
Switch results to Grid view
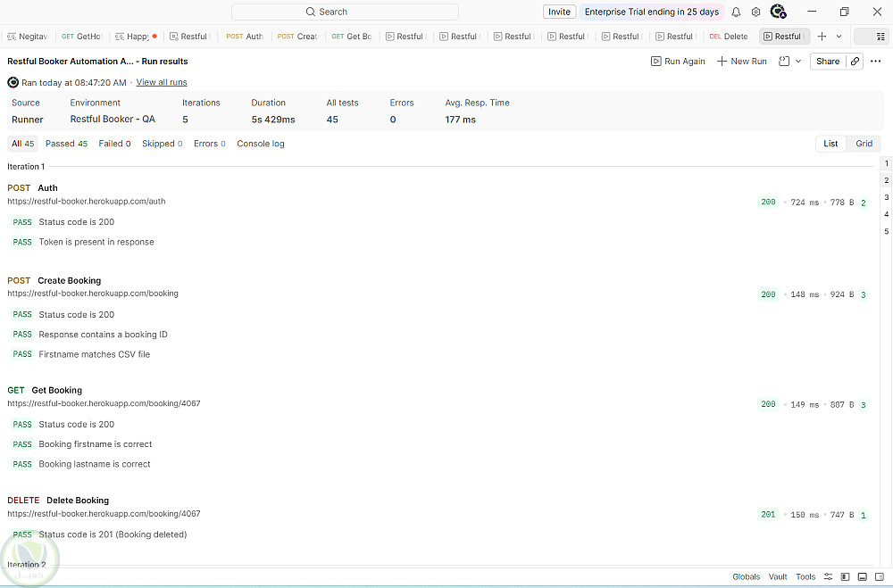coord(864,144)
